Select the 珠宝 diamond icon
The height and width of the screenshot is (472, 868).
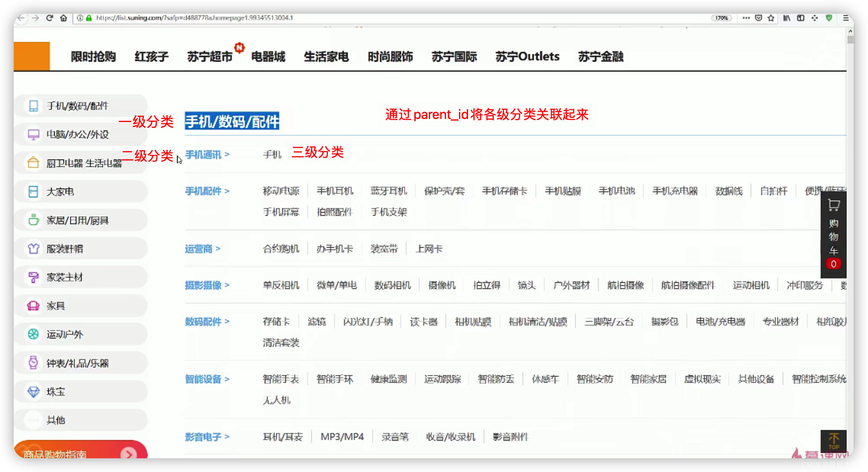point(34,392)
